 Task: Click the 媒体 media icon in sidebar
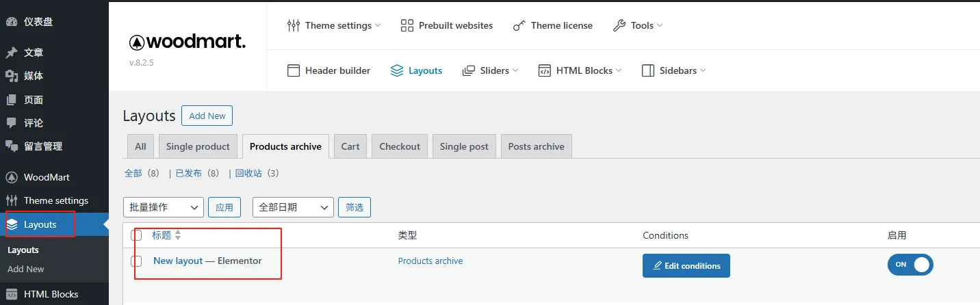click(x=12, y=76)
